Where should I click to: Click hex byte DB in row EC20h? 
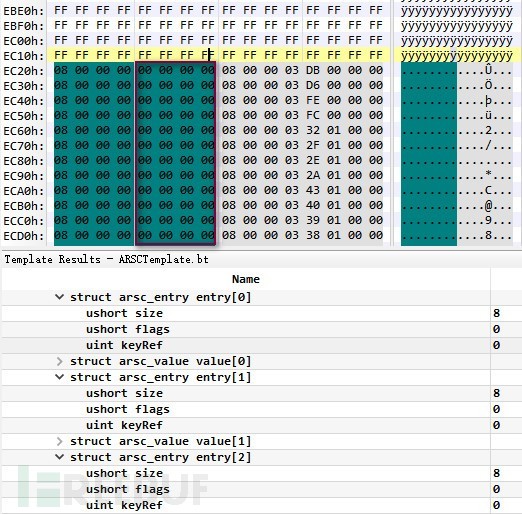(x=313, y=70)
